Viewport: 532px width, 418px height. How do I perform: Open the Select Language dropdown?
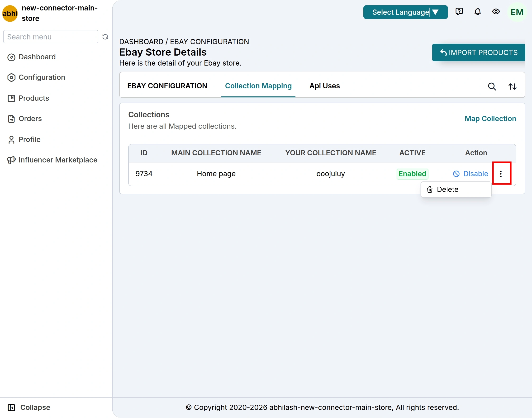(x=405, y=12)
